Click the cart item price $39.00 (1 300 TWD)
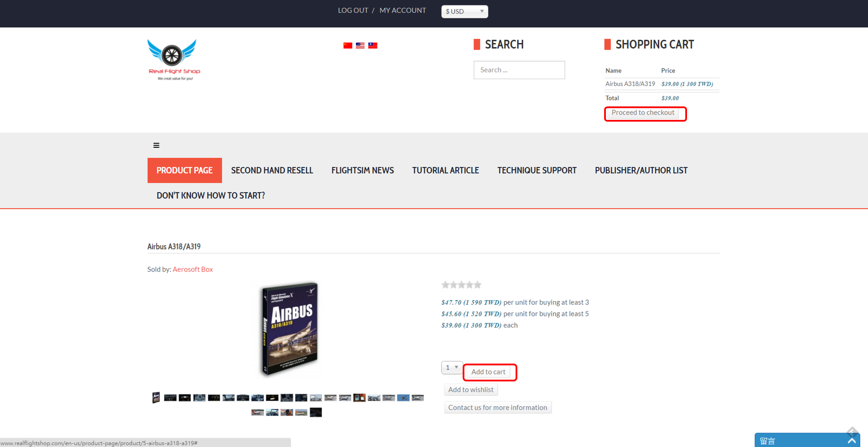This screenshot has height=447, width=868. coord(687,84)
